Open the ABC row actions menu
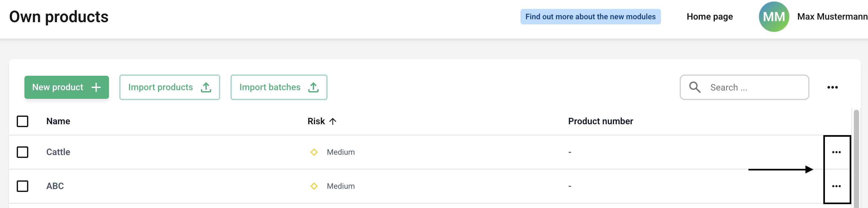868x208 pixels. point(836,186)
